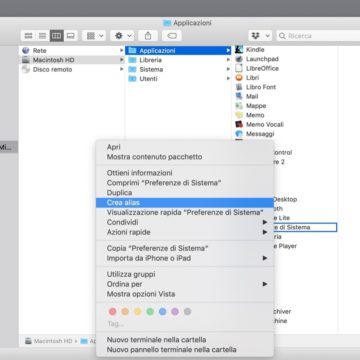
Task: Expand arrow next to Disco remoto
Action: (121, 69)
